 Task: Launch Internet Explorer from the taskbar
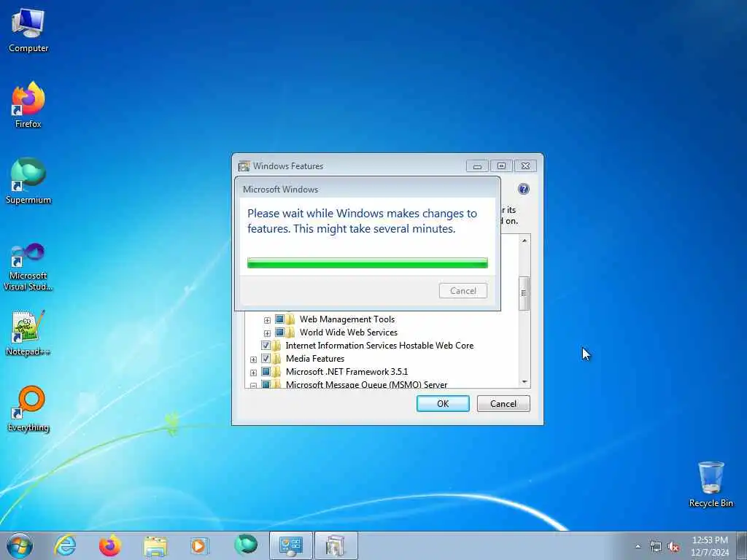point(65,545)
